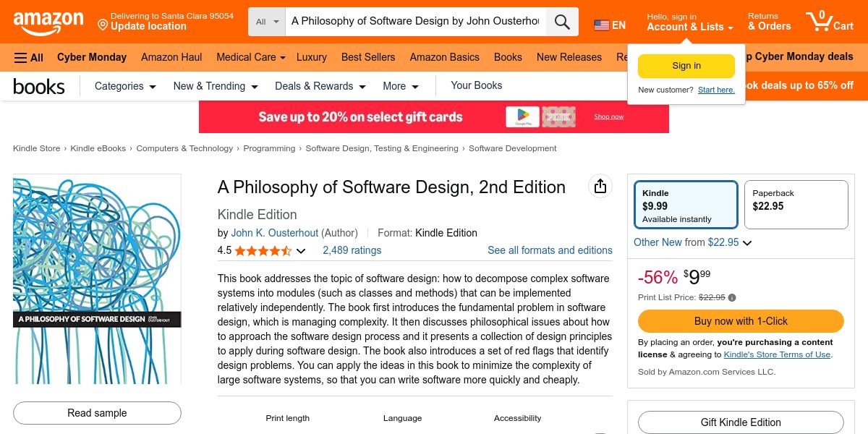The height and width of the screenshot is (434, 868).
Task: Click the search magnifier button
Action: pos(562,22)
